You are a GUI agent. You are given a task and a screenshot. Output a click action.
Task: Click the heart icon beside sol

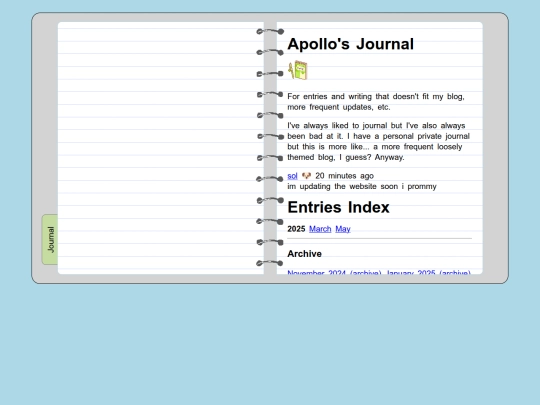point(307,176)
